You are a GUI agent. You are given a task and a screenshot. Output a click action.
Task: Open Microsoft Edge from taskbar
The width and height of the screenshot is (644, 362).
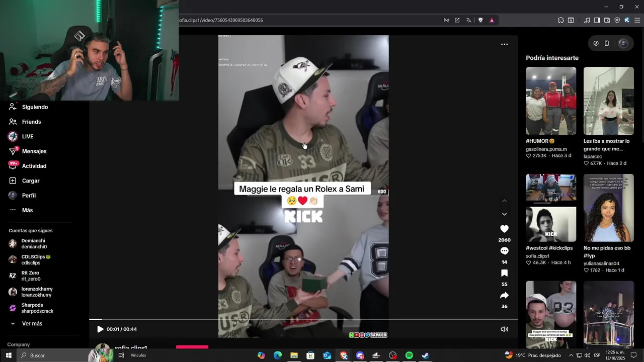pyautogui.click(x=278, y=355)
